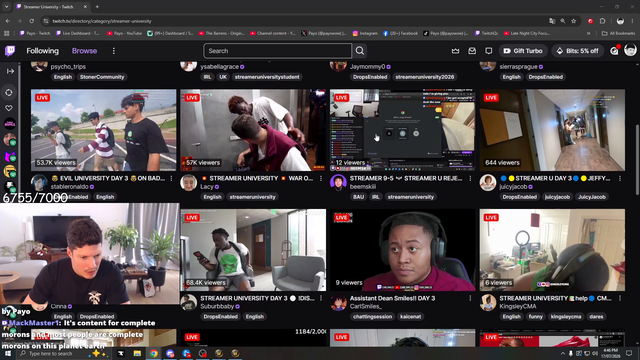Open options for stableronaldo stream card
Image resolution: width=640 pixels, height=360 pixels.
(x=171, y=178)
